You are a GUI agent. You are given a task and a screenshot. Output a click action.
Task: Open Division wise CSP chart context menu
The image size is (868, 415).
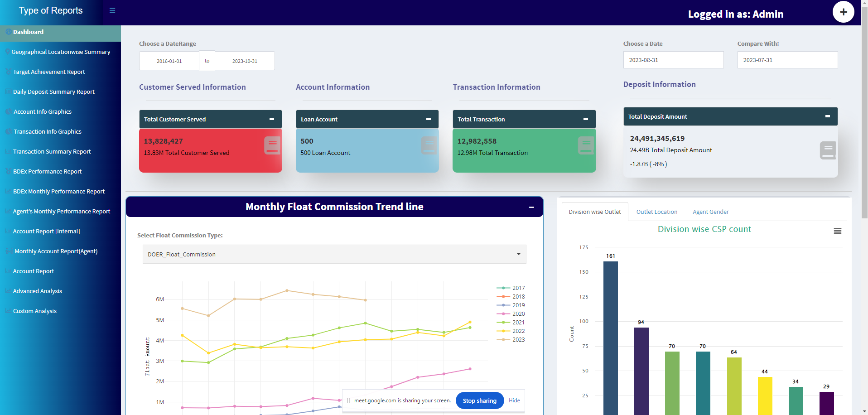(x=838, y=231)
